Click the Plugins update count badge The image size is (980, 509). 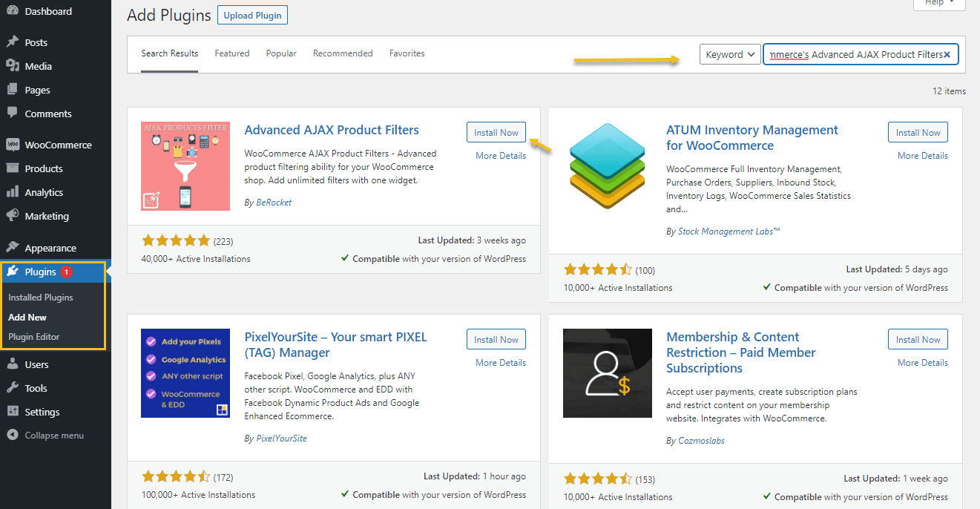click(66, 272)
